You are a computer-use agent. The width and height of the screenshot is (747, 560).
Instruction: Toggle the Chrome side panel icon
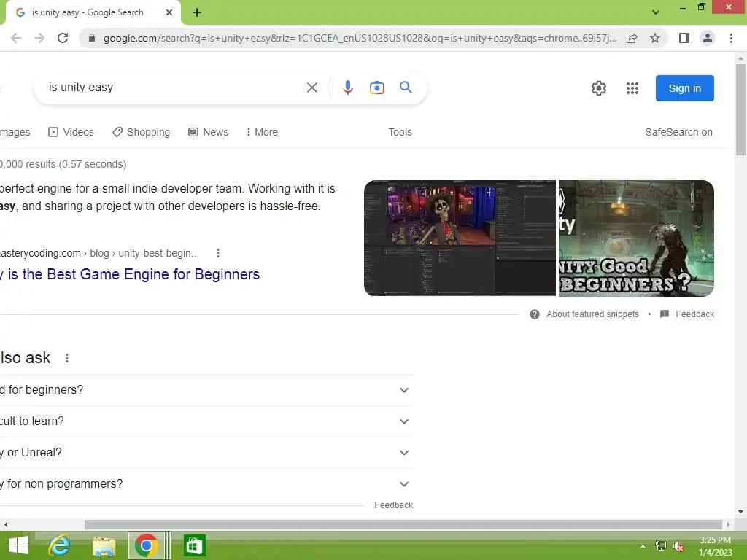tap(684, 38)
